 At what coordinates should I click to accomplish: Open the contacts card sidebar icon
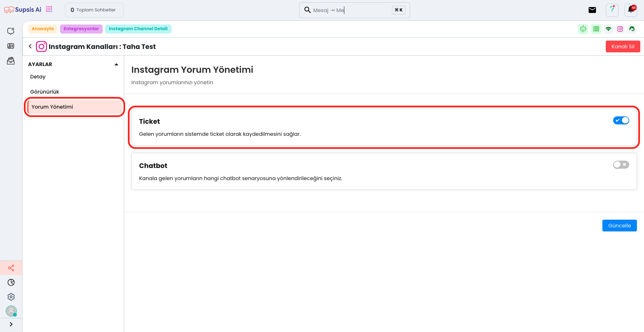coord(11,46)
